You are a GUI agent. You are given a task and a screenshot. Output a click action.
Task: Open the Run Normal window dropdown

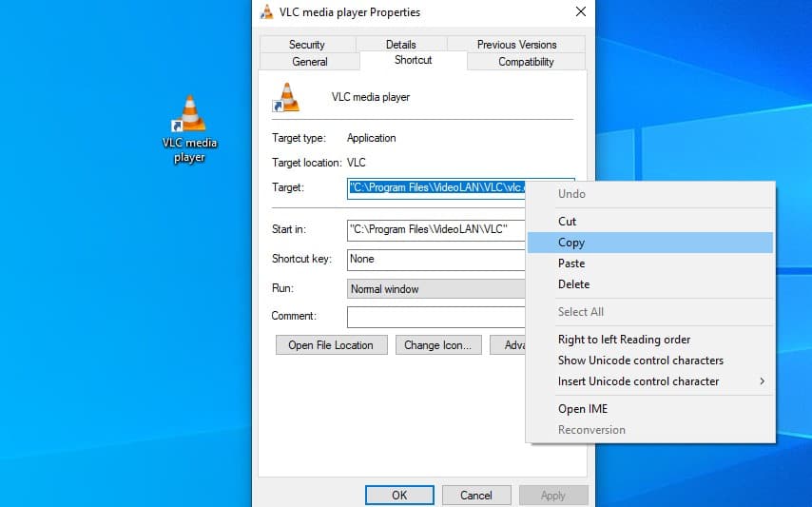[x=436, y=289]
